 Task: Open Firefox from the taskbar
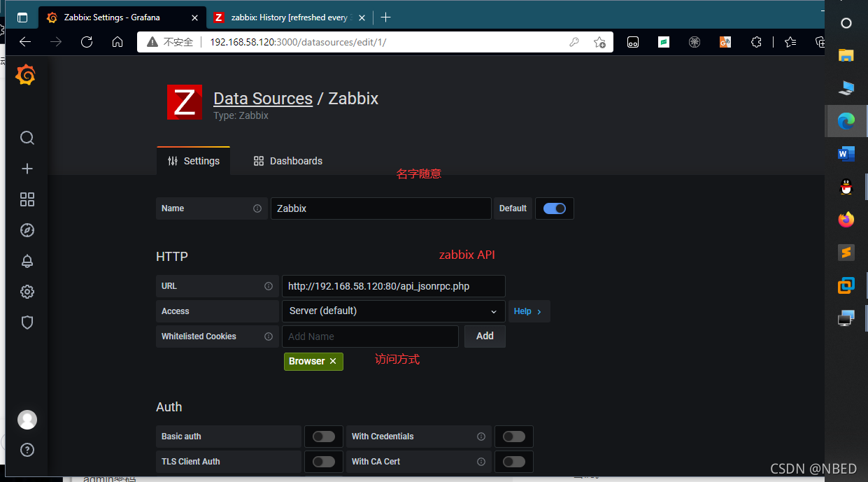click(846, 220)
